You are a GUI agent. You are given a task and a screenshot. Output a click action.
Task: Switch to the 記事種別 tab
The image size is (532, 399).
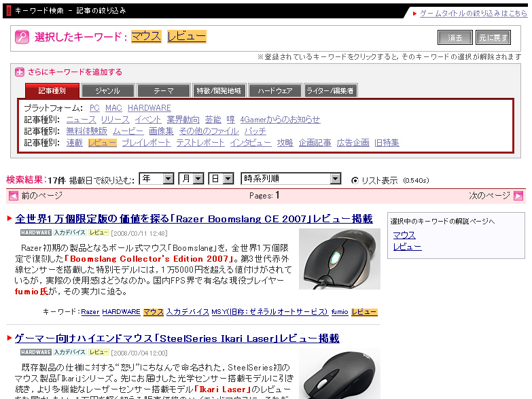tap(52, 90)
